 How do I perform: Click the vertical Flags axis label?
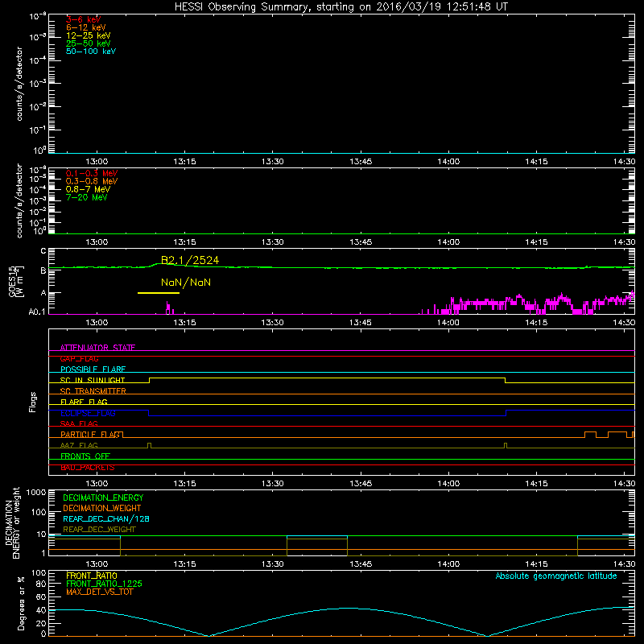tap(33, 402)
